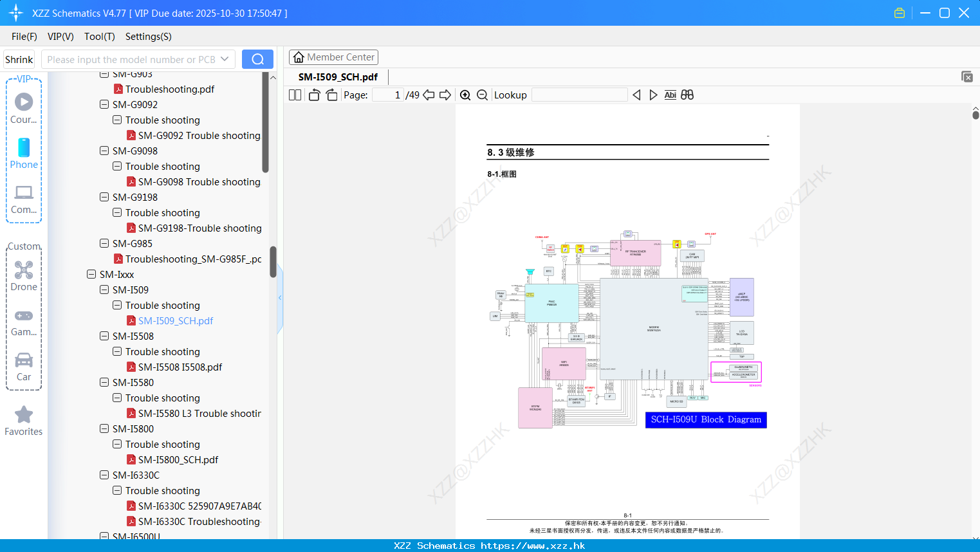Viewport: 980px width, 552px height.
Task: Collapse the SM-Ixxx group node
Action: tap(91, 274)
